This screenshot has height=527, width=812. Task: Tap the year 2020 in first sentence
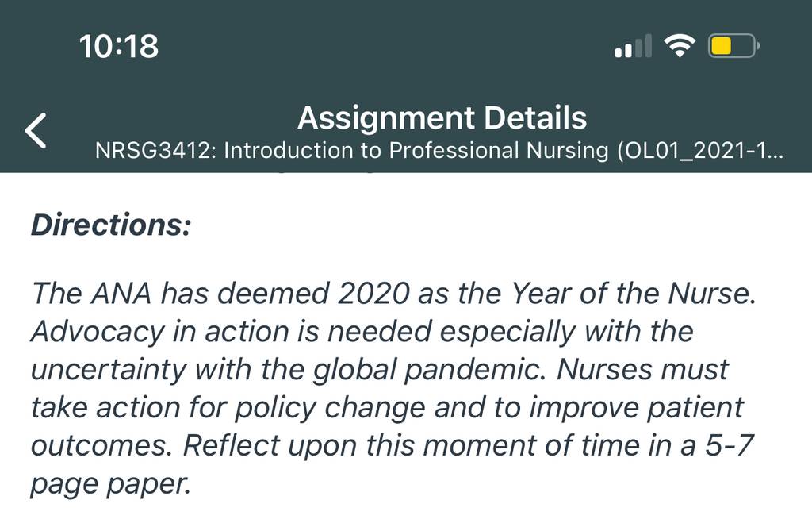click(x=373, y=294)
